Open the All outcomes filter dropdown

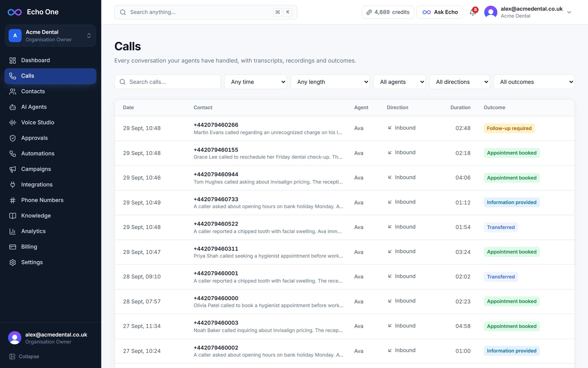point(534,82)
